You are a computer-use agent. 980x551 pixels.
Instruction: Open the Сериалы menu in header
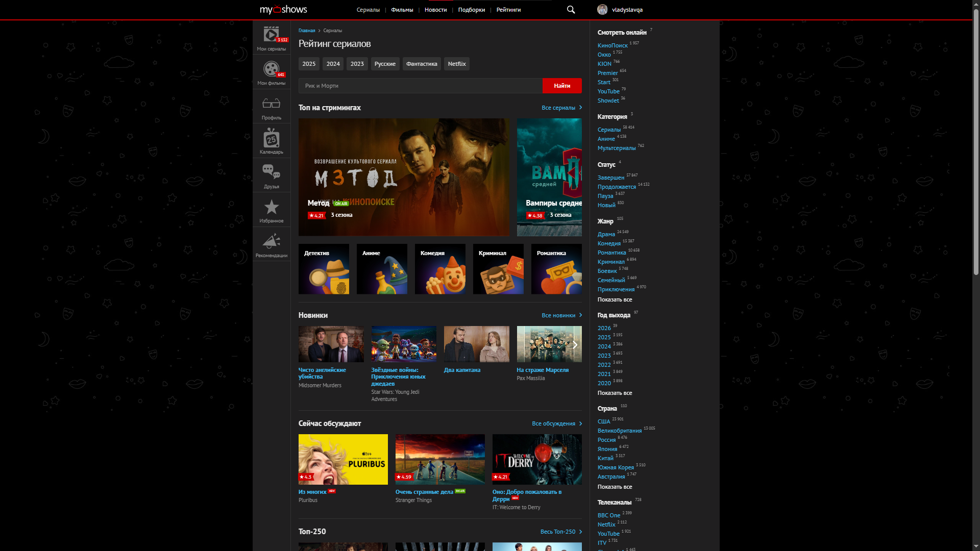tap(368, 10)
